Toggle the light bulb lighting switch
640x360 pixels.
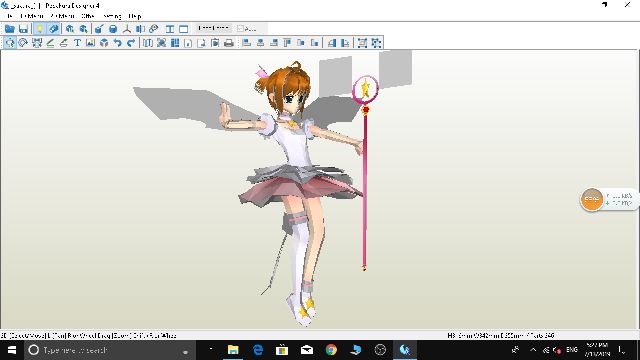click(40, 29)
